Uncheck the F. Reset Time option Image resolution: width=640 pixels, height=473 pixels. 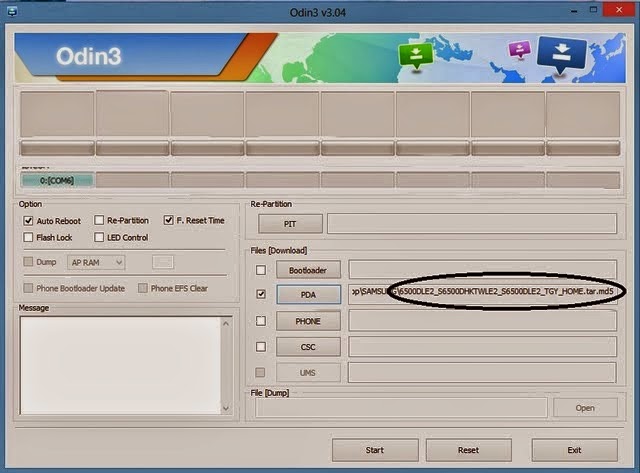point(168,220)
